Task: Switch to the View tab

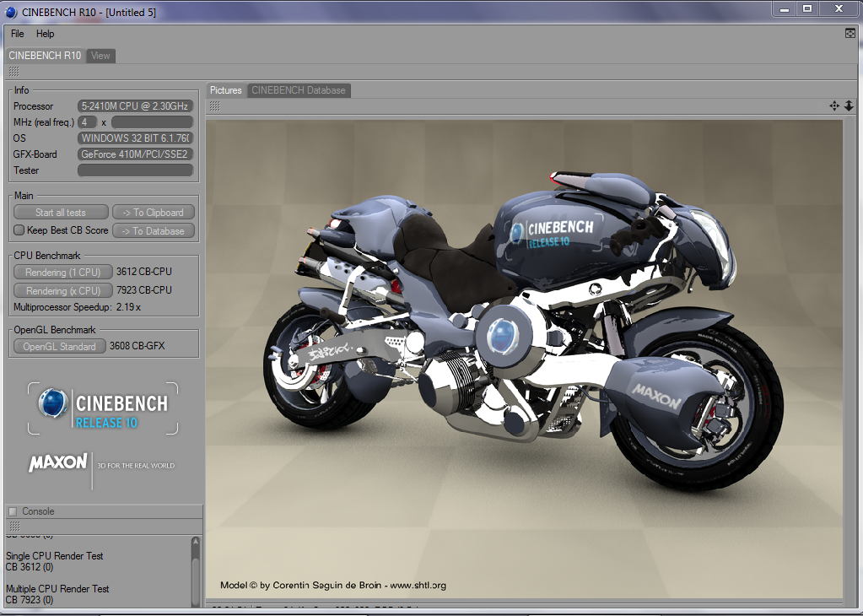Action: 100,56
